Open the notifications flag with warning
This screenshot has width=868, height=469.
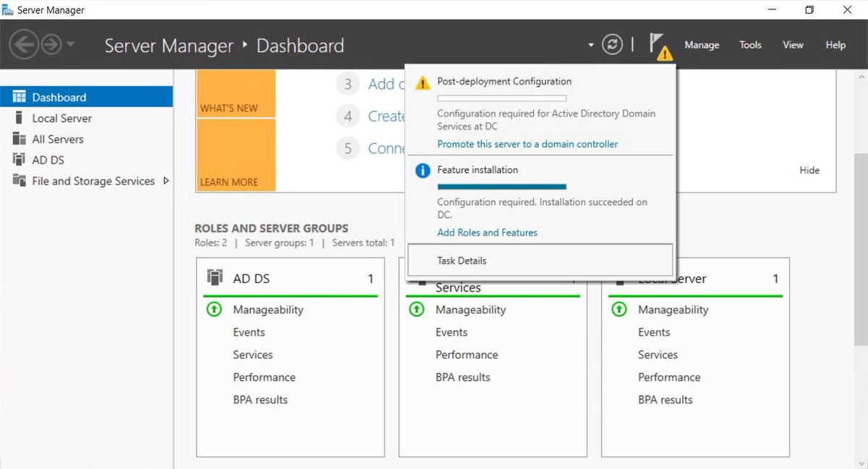point(660,46)
